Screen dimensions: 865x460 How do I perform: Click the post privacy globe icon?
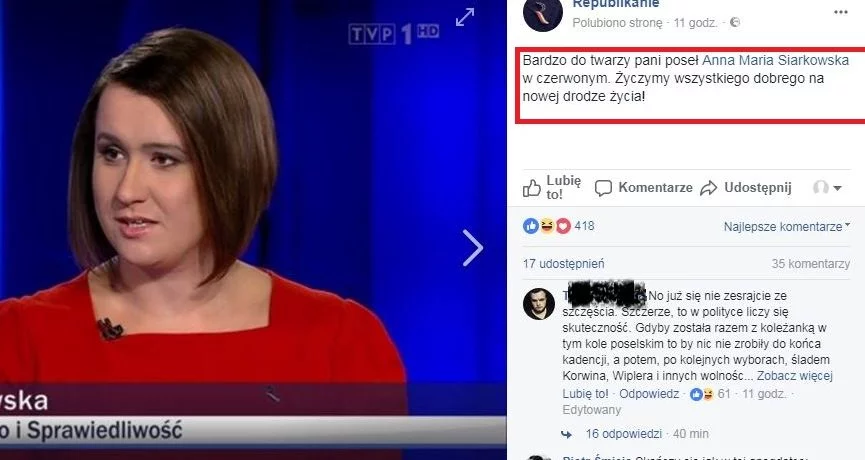tap(735, 23)
